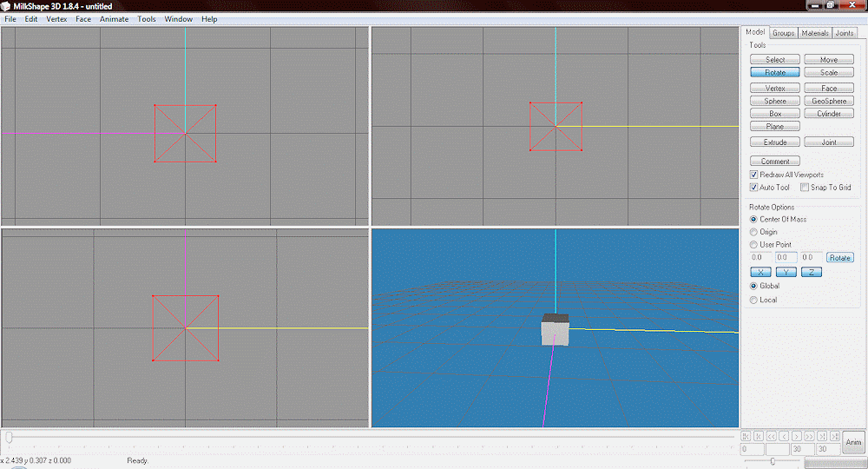Enable Snap To Grid
The height and width of the screenshot is (469, 868).
805,187
